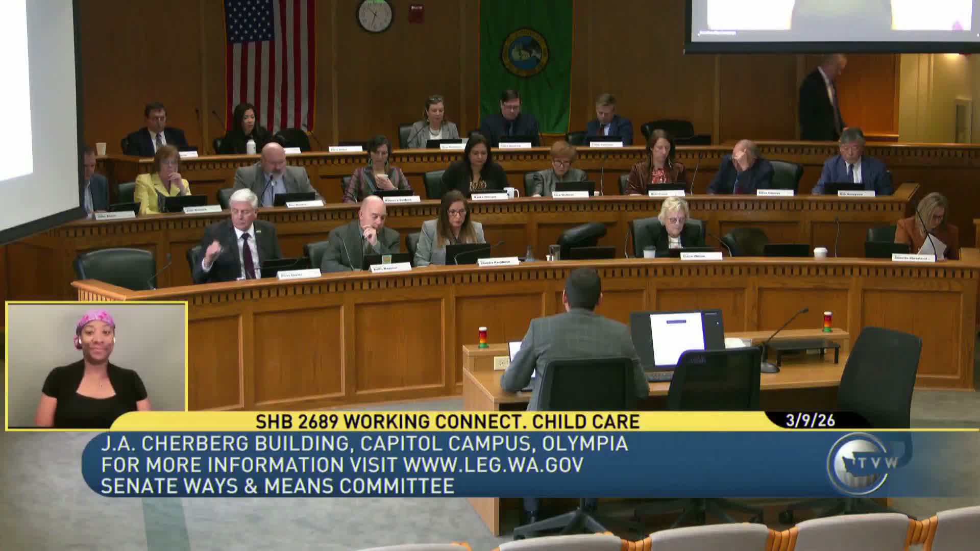Click the wall clock above the dais
The width and height of the screenshot is (980, 551).
[x=375, y=15]
